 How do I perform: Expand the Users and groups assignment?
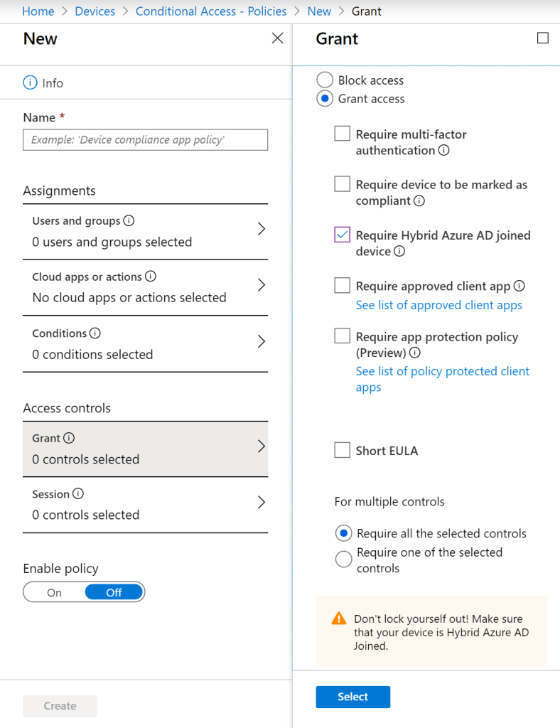click(261, 229)
